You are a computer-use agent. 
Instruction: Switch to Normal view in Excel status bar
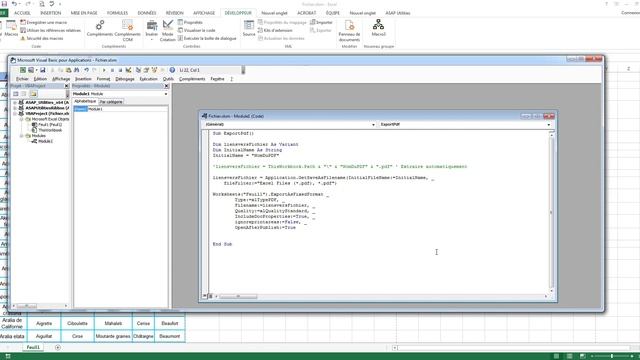[x=556, y=356]
